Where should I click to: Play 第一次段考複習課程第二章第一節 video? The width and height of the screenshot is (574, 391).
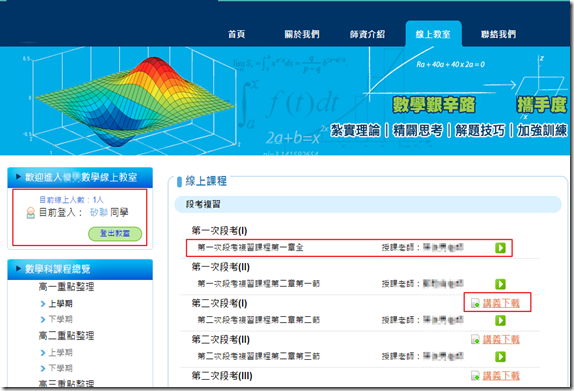[500, 284]
